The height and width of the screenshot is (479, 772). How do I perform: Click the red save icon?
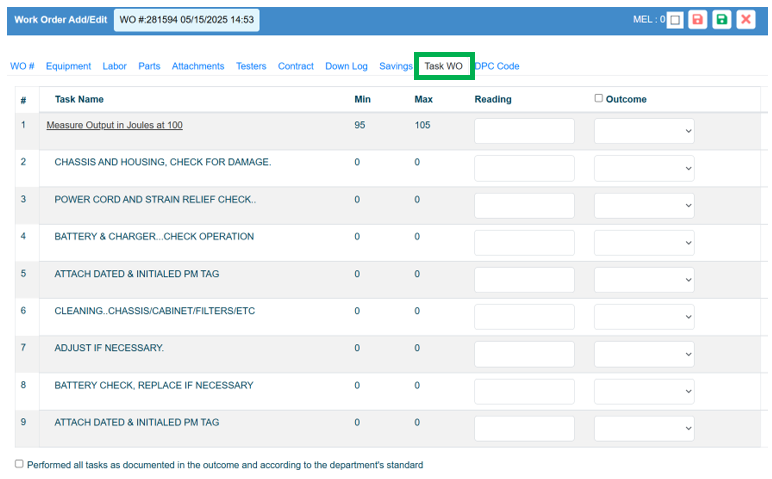pyautogui.click(x=698, y=20)
